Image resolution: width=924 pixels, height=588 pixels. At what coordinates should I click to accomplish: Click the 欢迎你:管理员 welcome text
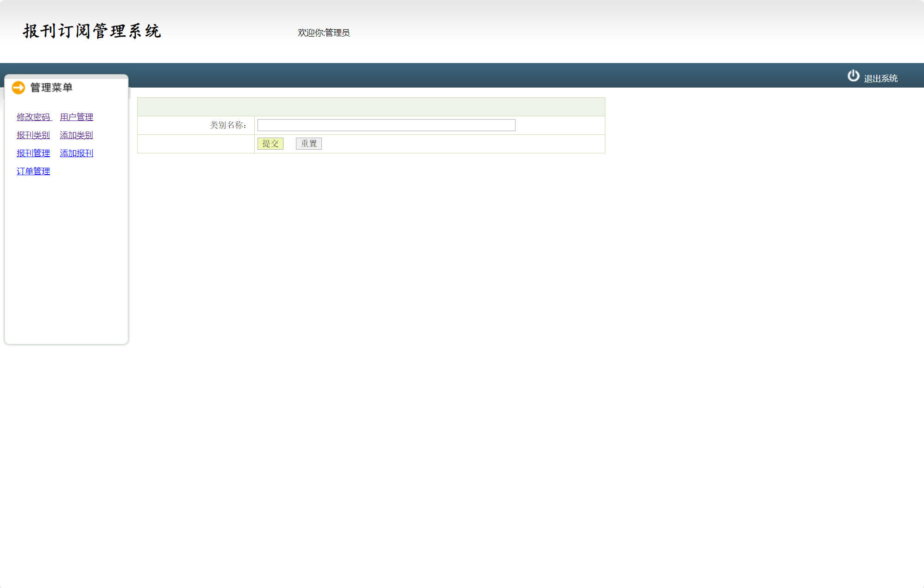tap(323, 33)
